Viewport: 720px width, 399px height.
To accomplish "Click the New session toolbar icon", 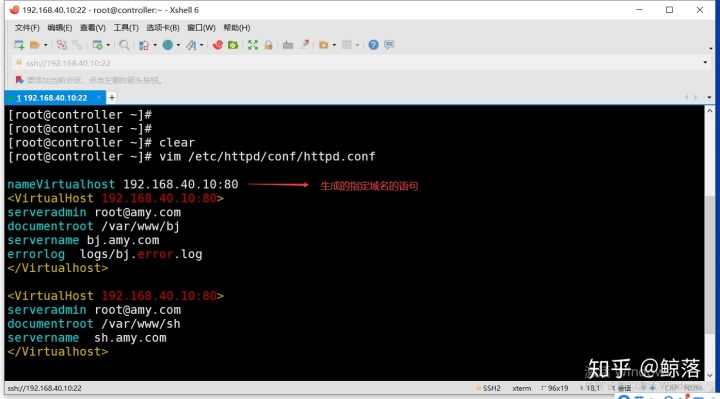I will pyautogui.click(x=19, y=45).
